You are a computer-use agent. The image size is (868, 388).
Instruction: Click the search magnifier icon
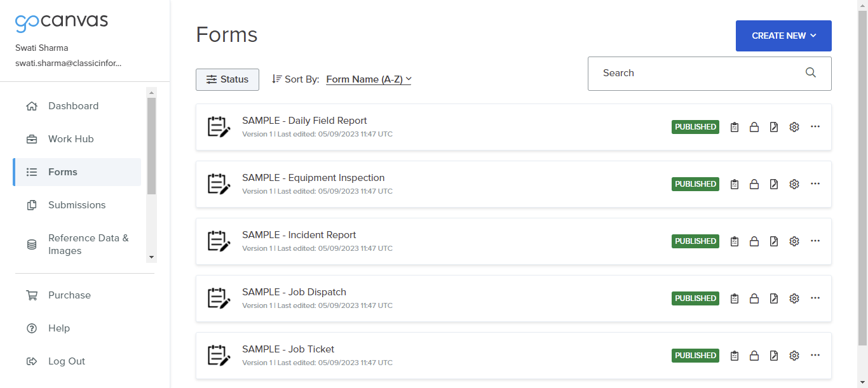(x=810, y=72)
